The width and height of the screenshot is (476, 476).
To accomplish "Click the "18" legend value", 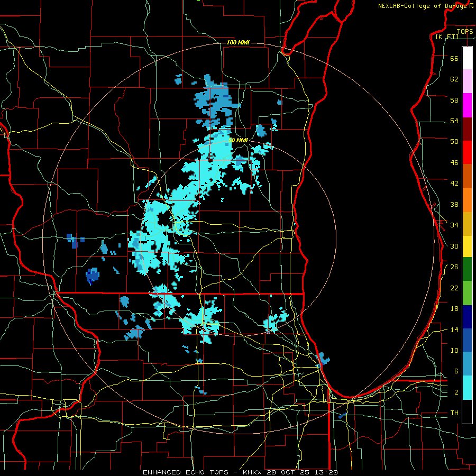I will click(x=454, y=309).
